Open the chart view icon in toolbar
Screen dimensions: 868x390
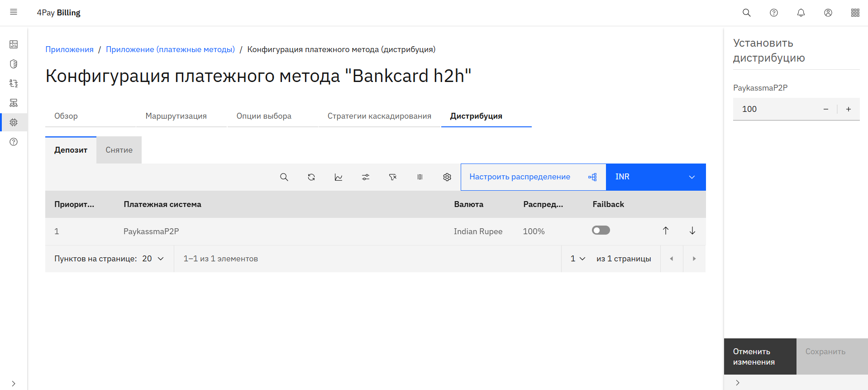(x=339, y=177)
